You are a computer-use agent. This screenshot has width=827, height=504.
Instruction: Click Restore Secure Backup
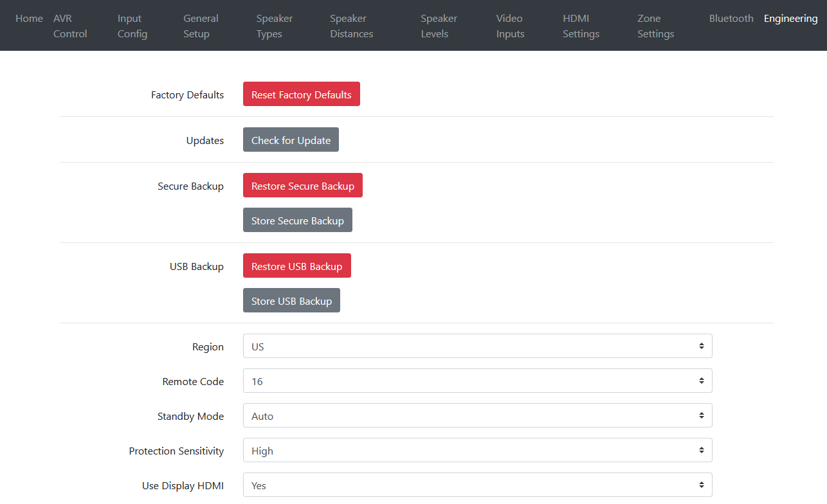[x=302, y=186]
